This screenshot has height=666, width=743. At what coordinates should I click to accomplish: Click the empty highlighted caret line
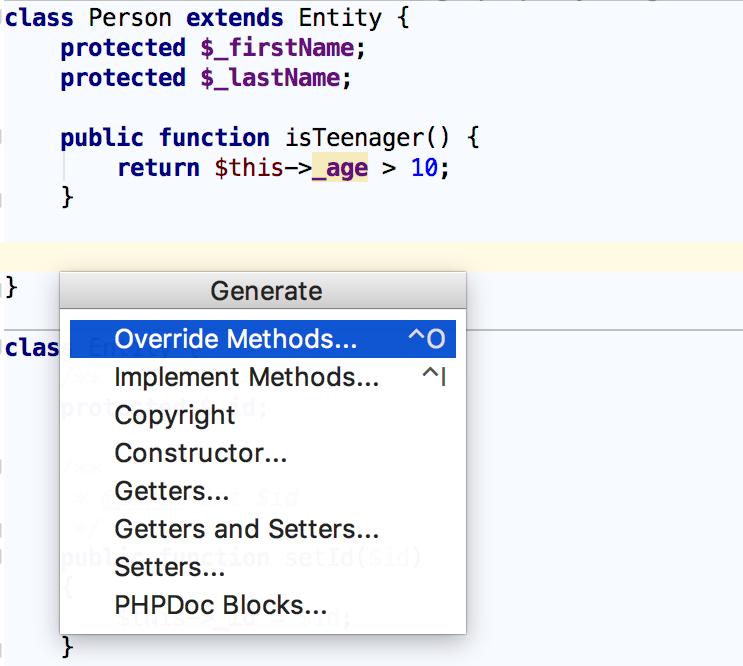point(400,256)
